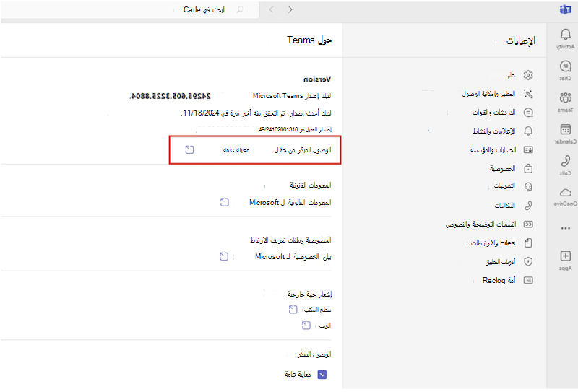Click the معاينة عامة link in early access row
The height and width of the screenshot is (392, 578).
point(236,149)
